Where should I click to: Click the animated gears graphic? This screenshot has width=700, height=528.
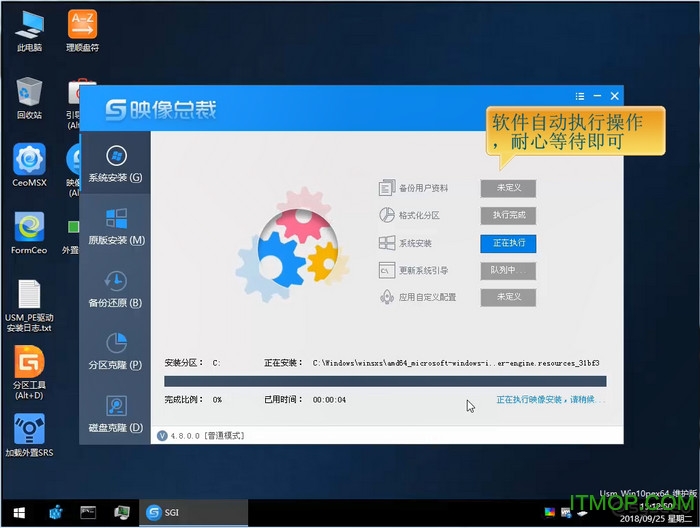pos(292,244)
